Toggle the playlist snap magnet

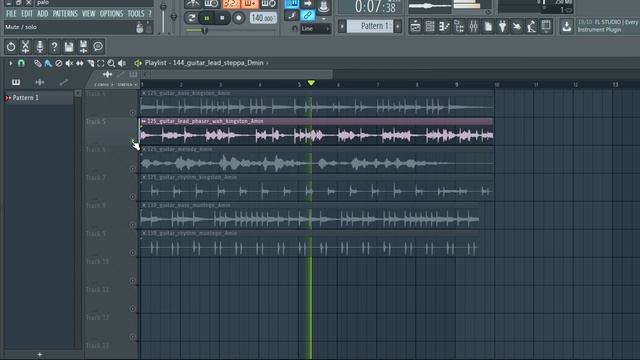[21, 63]
